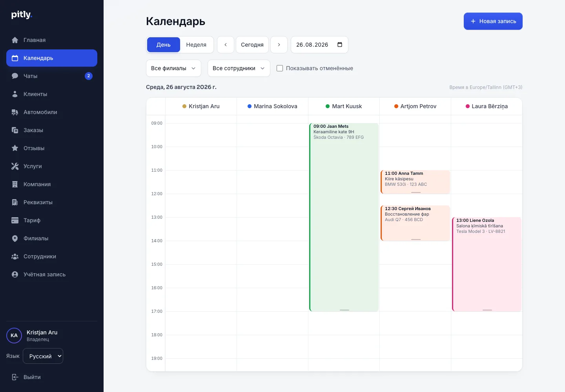565x392 pixels.
Task: Click the Филиалы location pin icon
Action: point(15,238)
